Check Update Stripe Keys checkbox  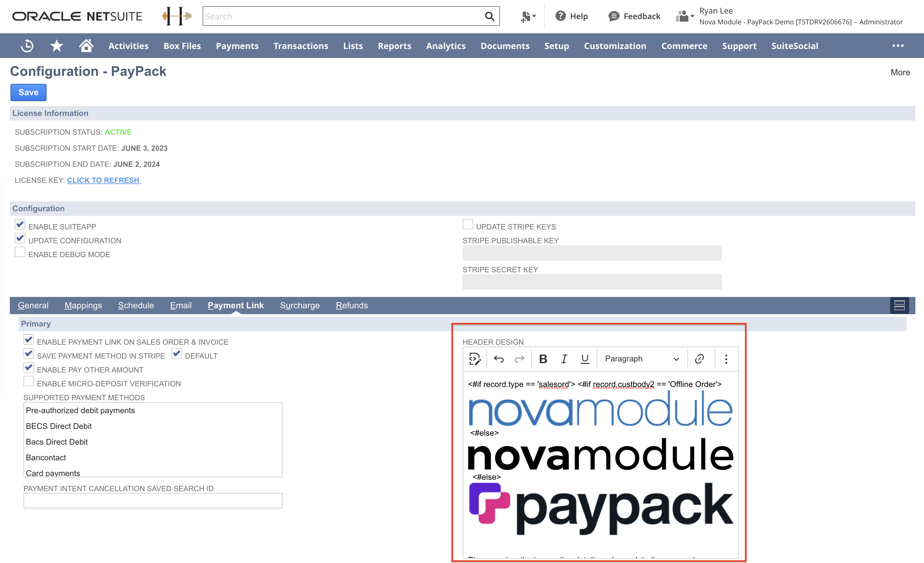tap(468, 224)
